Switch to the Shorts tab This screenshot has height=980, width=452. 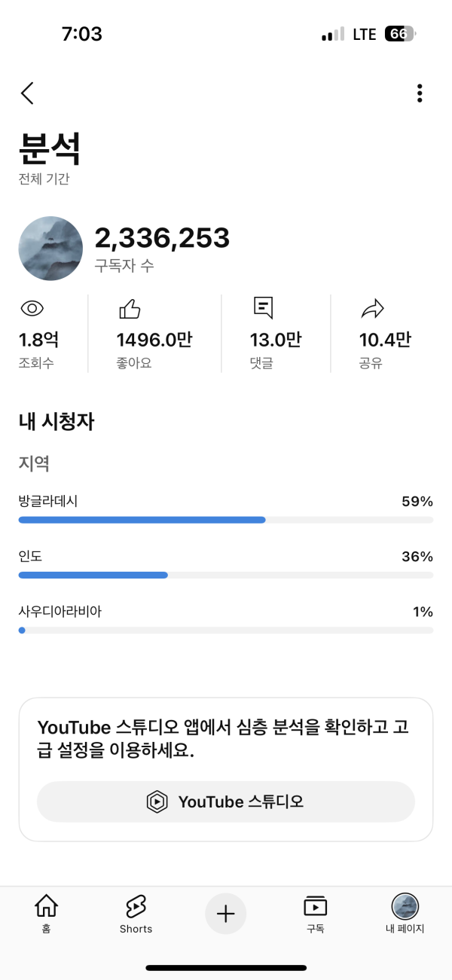[x=136, y=914]
